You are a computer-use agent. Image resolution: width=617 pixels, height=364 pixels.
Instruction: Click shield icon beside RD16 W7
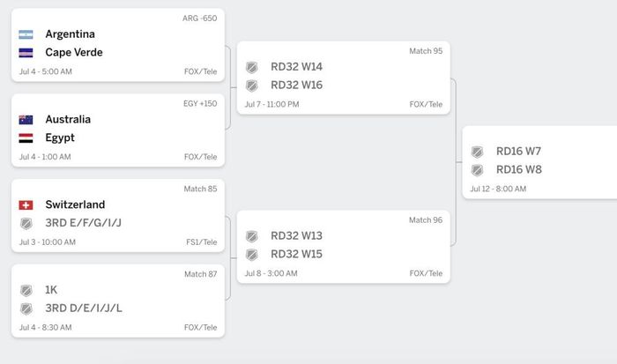pos(478,152)
